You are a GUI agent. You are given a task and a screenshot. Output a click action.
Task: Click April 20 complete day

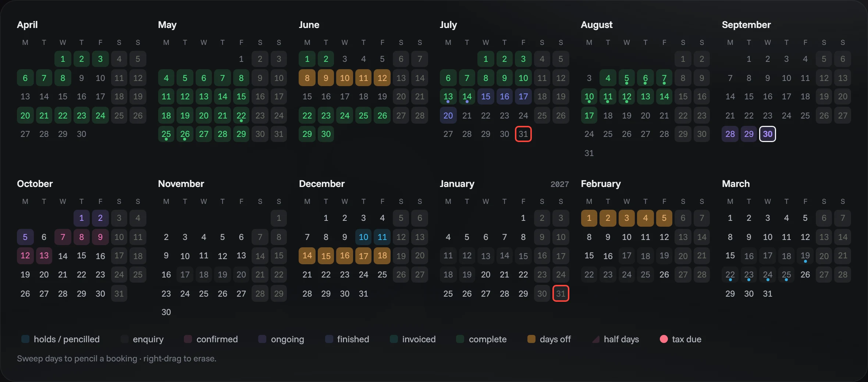(25, 116)
